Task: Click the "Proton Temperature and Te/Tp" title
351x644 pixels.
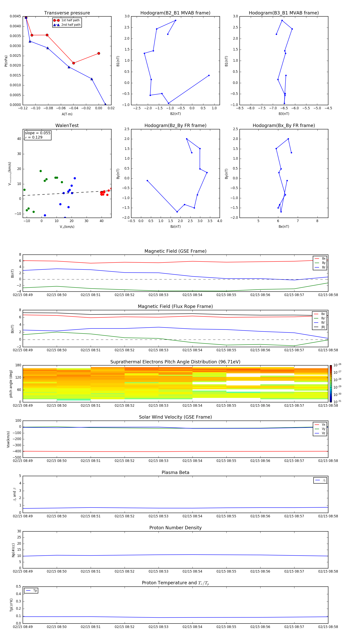Action: pyautogui.click(x=175, y=583)
